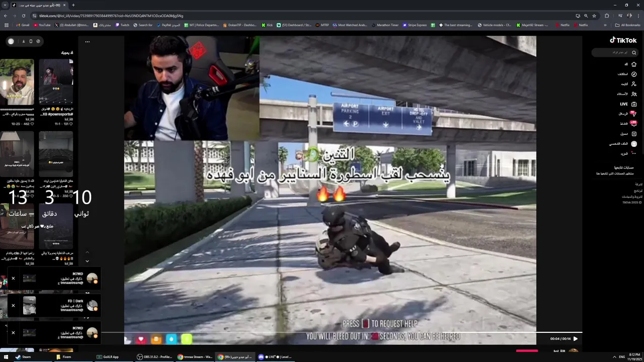Open a new Chrome tab
The image size is (644, 362).
point(73,5)
